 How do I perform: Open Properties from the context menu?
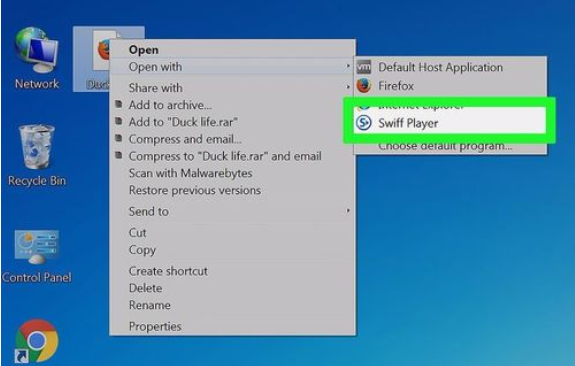click(155, 326)
